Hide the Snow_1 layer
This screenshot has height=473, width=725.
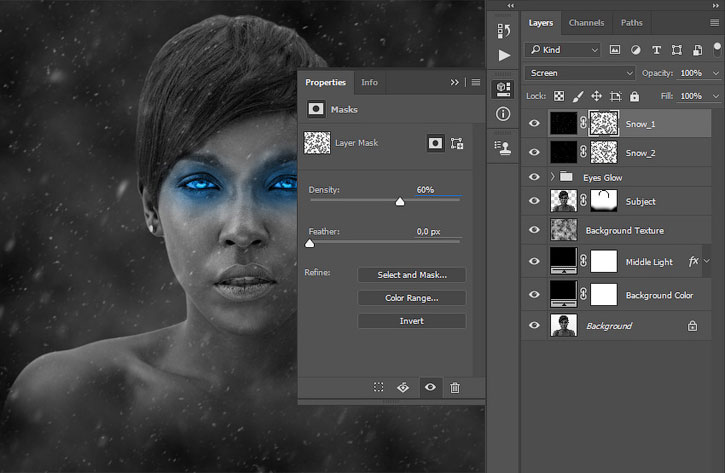(534, 123)
